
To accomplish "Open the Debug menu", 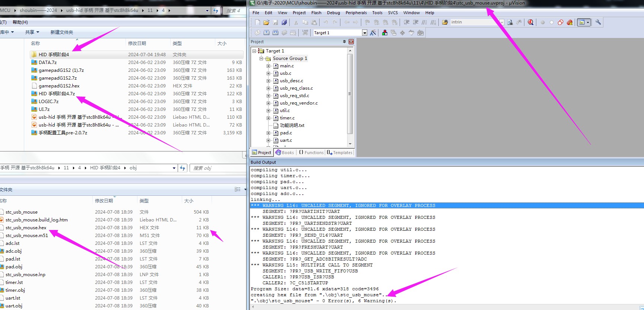I will [333, 13].
